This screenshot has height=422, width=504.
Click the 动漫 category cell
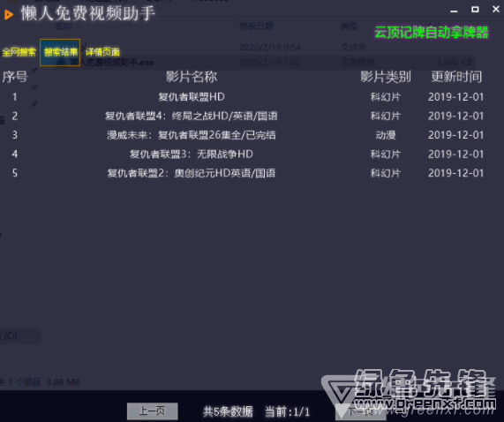click(x=386, y=135)
